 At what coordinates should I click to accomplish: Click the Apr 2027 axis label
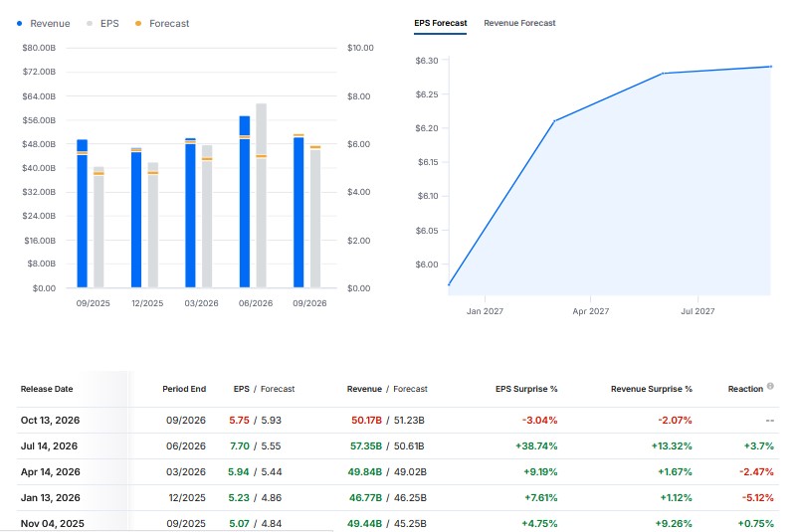point(591,311)
